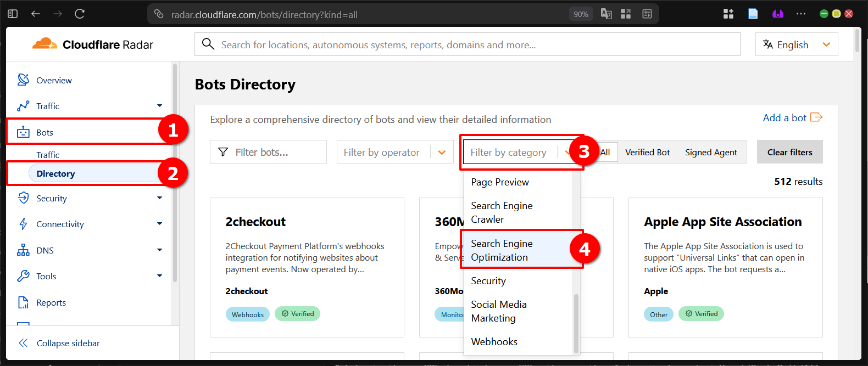Open the Bots section in sidebar
The width and height of the screenshot is (868, 366).
44,132
